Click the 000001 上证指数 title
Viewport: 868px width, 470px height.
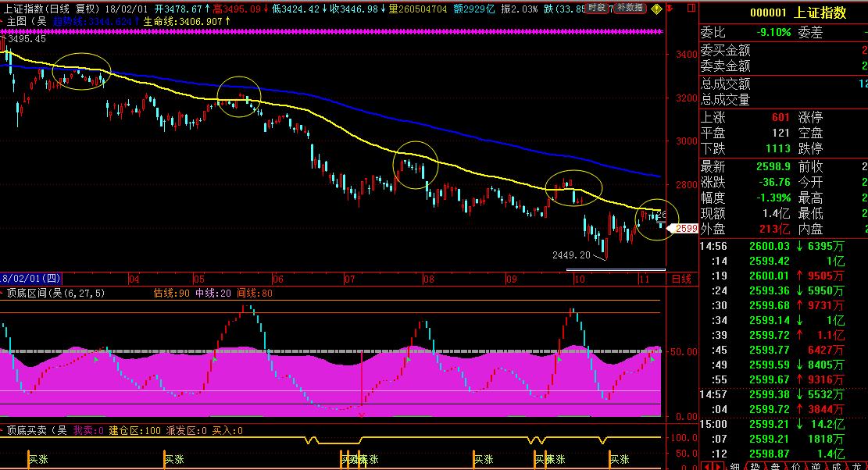797,12
